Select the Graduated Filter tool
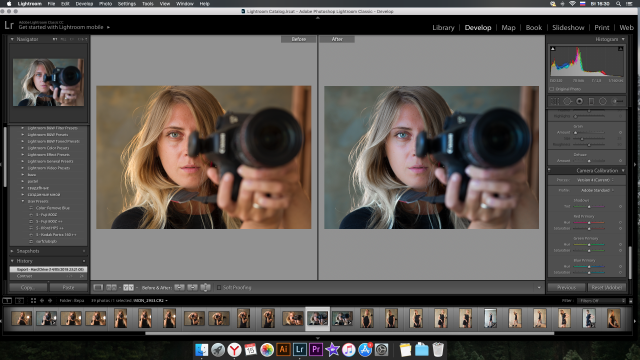Image resolution: width=640 pixels, height=360 pixels. click(x=591, y=101)
